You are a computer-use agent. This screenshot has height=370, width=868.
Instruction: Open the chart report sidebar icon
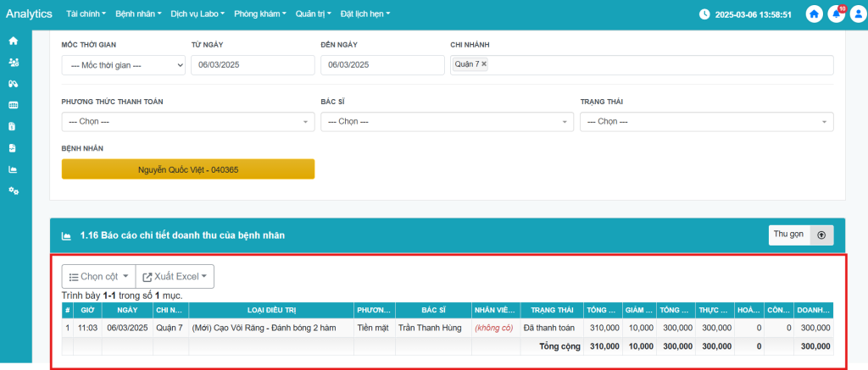click(x=13, y=169)
